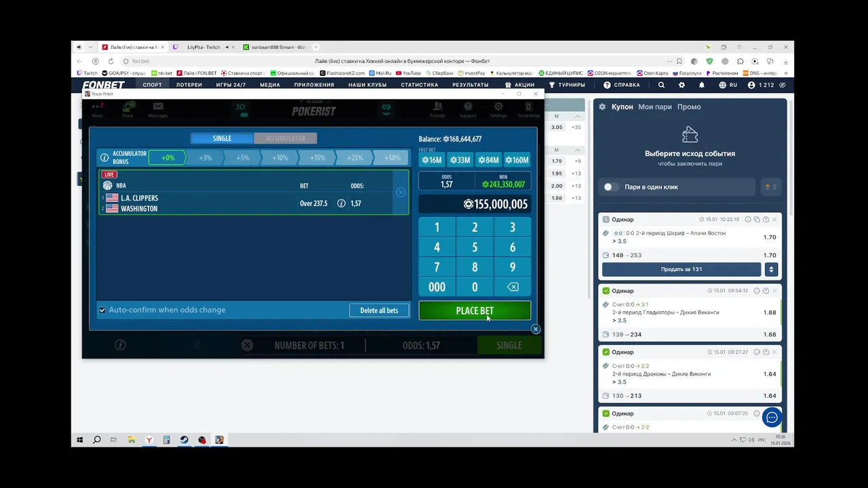Open FONBET search magnifier
868x488 pixels.
pos(661,85)
